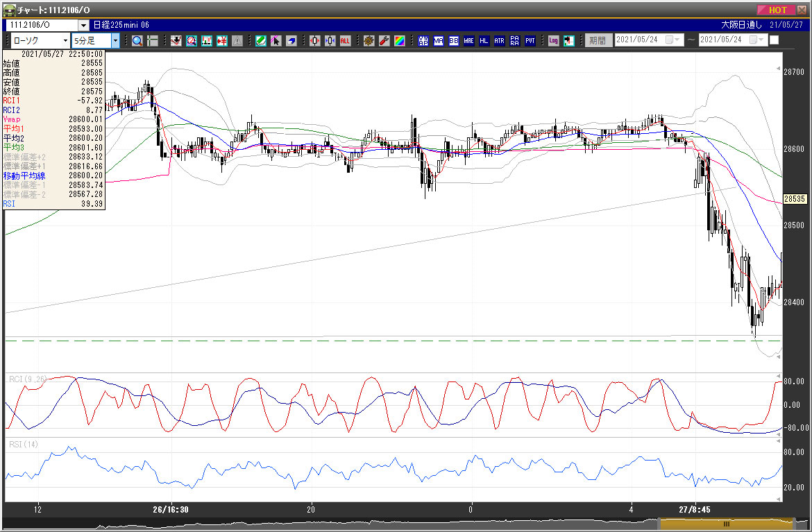
Task: Click the yen mark icon
Action: point(223,40)
